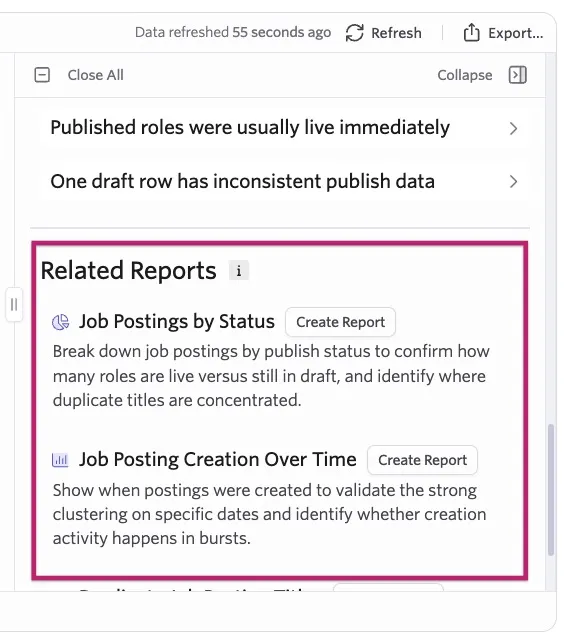Click the Job Posting Creation Over Time bar chart icon
Image resolution: width=573 pixels, height=638 pixels.
[x=60, y=460]
